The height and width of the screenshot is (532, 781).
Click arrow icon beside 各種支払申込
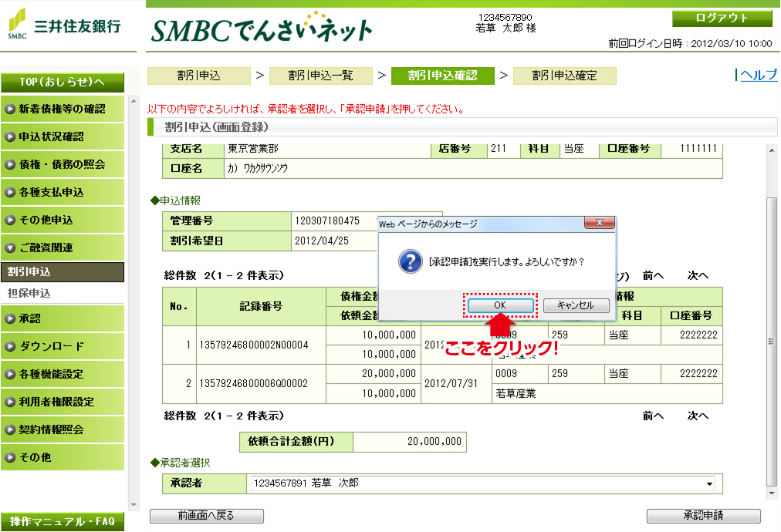click(10, 192)
